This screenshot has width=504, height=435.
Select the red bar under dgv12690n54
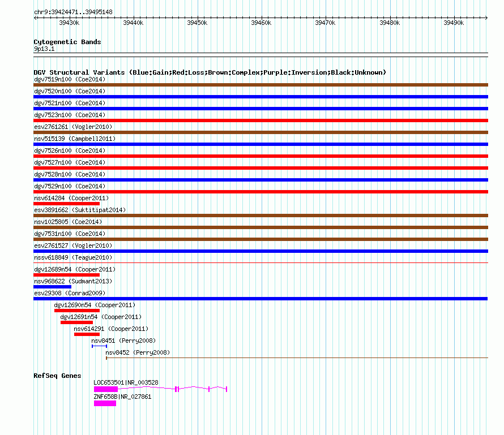pos(77,311)
